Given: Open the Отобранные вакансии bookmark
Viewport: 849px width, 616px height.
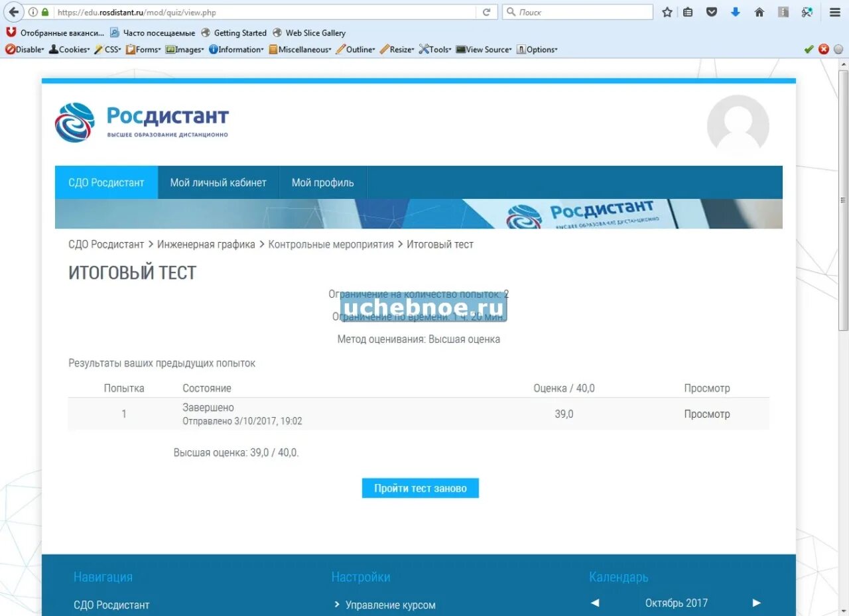Looking at the screenshot, I should pos(56,32).
